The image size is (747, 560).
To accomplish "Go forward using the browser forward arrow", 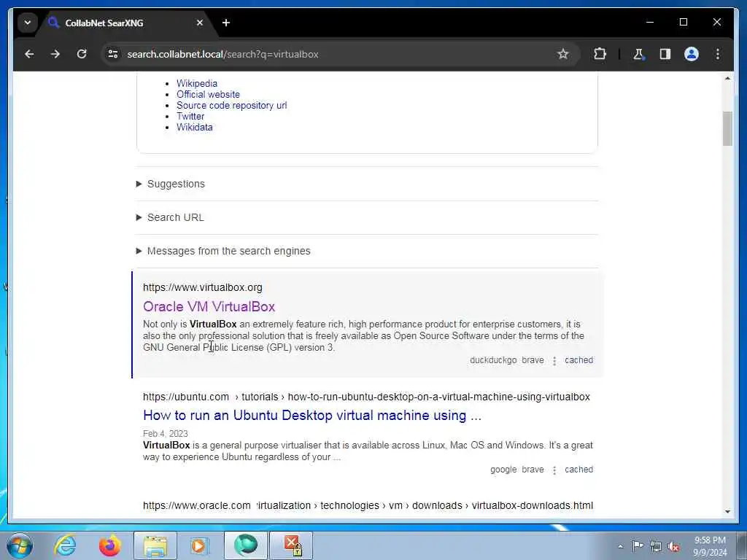I will [x=55, y=54].
